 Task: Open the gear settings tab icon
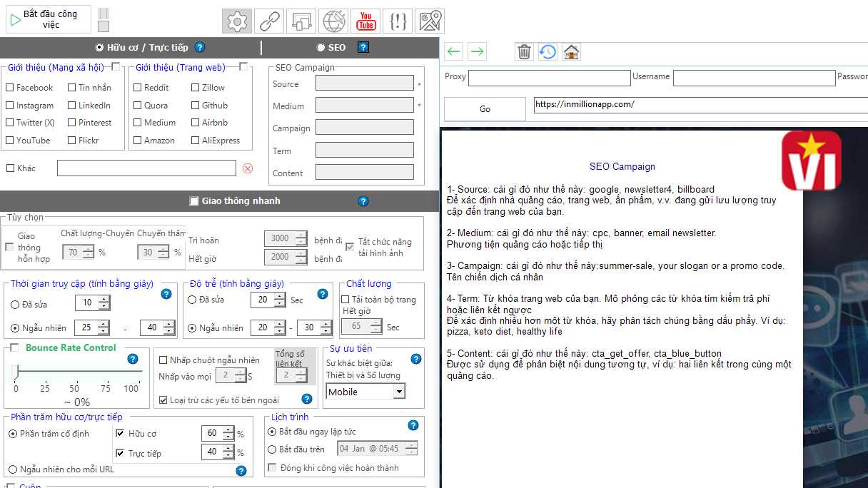pos(237,21)
